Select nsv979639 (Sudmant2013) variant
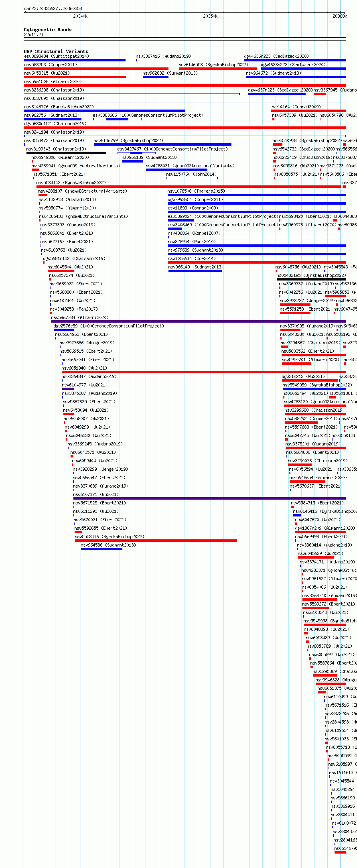The image size is (357, 868). [x=195, y=250]
